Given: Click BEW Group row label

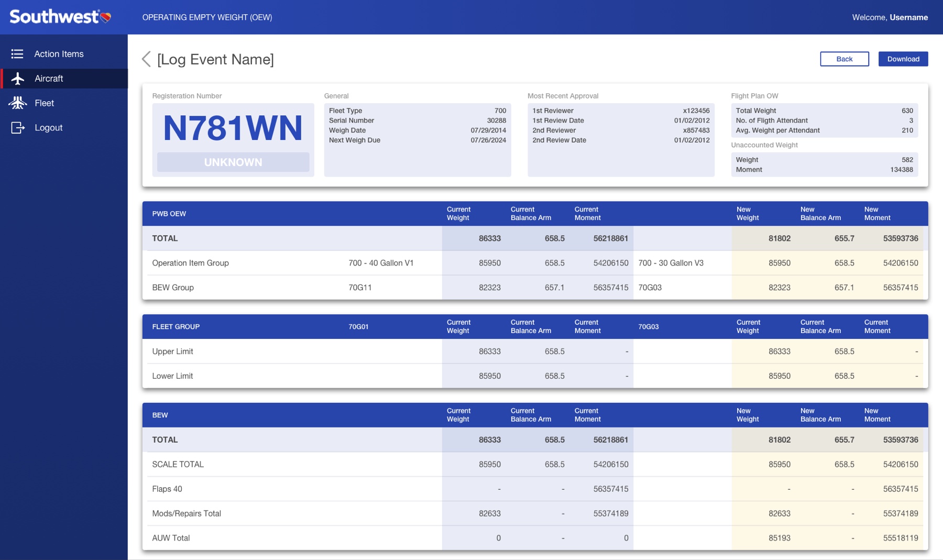Looking at the screenshot, I should 173,288.
